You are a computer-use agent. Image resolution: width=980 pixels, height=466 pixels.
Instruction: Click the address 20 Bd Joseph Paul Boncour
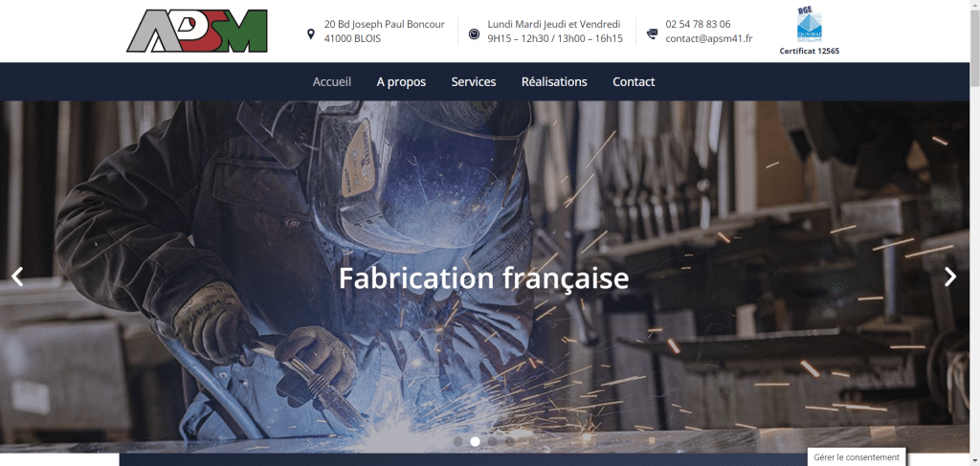coord(385,24)
